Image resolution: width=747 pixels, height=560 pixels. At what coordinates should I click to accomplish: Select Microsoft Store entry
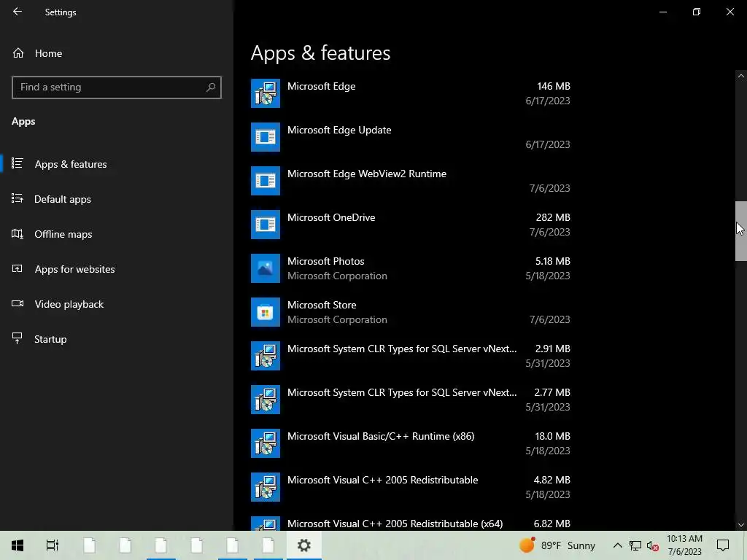pos(411,312)
